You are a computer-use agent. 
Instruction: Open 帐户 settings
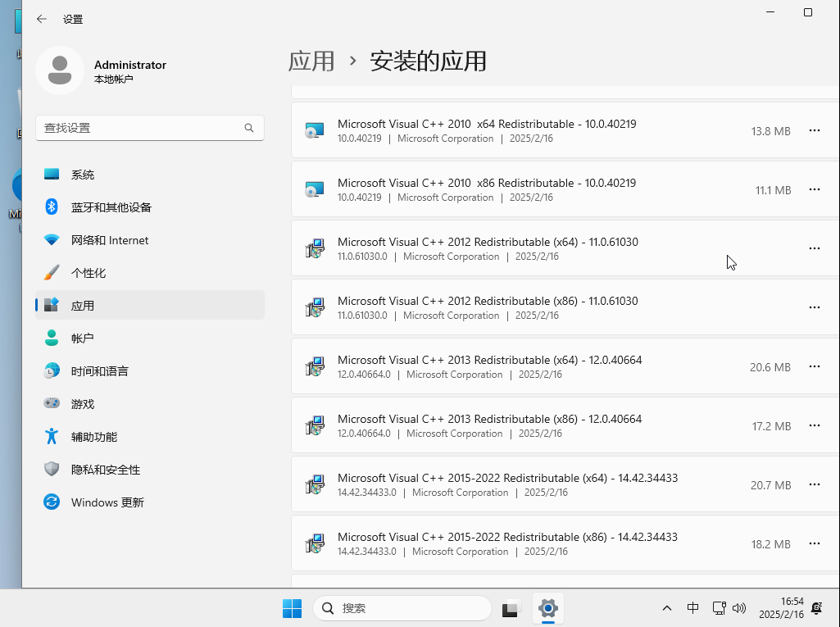tap(150, 338)
